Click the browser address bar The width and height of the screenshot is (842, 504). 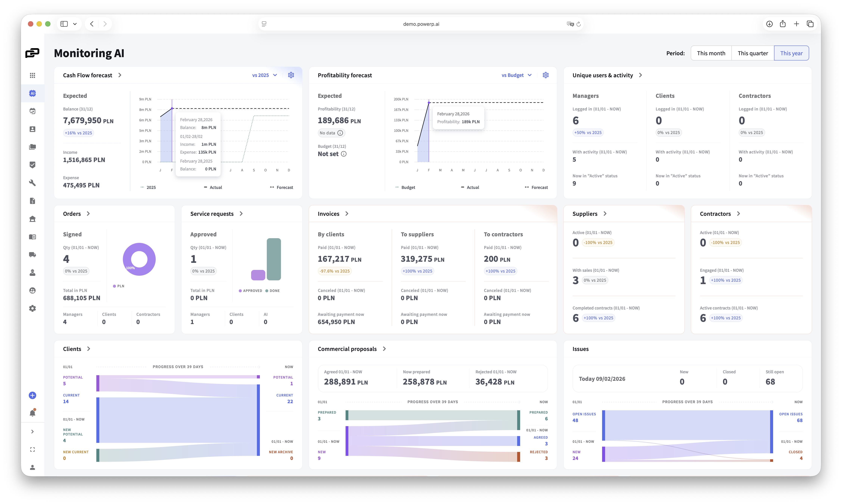pos(421,24)
